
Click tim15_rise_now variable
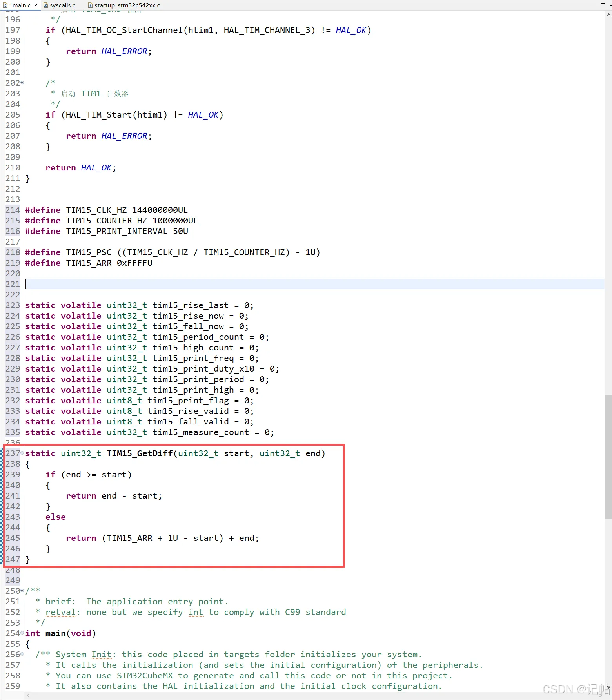tap(188, 316)
